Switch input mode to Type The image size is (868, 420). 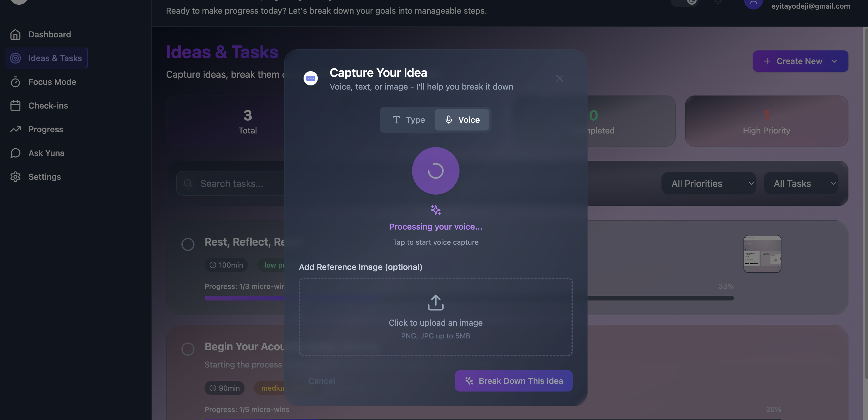point(409,120)
